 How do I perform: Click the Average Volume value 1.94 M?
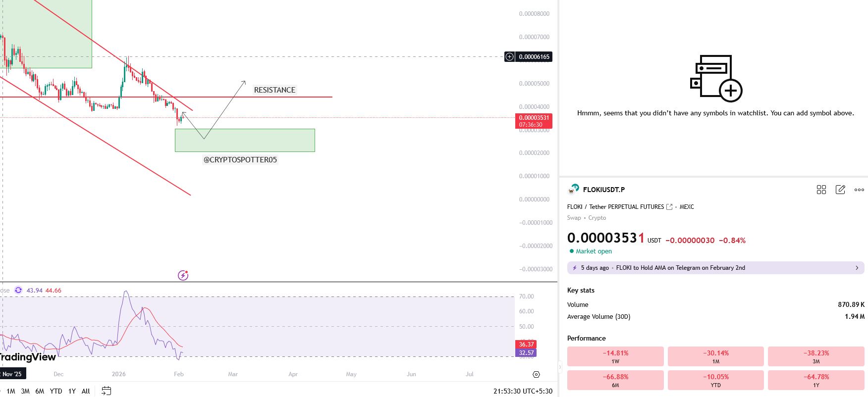[x=855, y=317]
